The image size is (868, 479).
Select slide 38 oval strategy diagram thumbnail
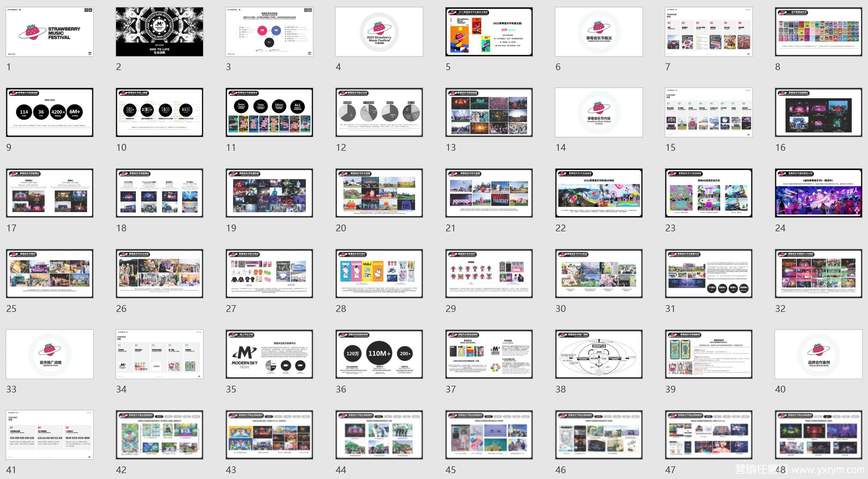click(599, 354)
